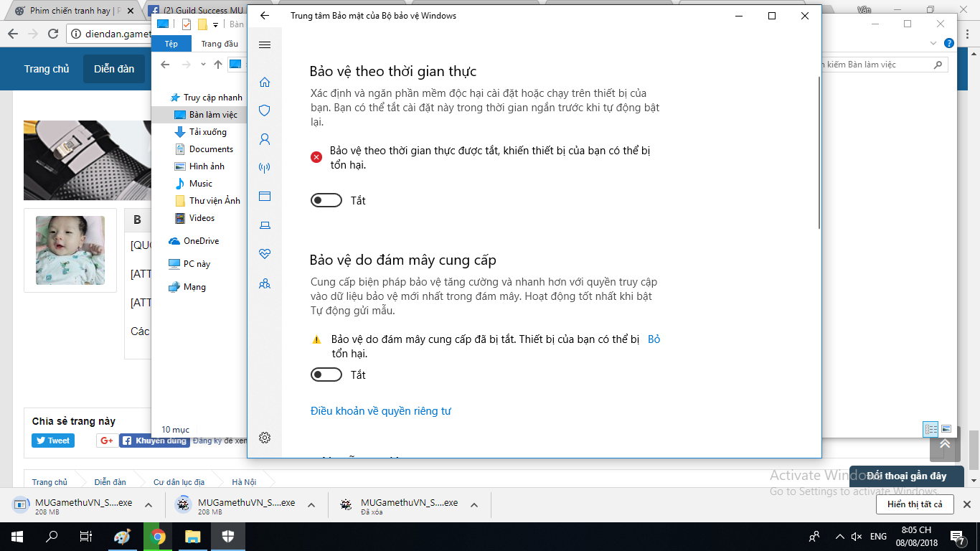The image size is (980, 551).
Task: Select Tải xuống folder in navigation pane
Action: coord(199,132)
